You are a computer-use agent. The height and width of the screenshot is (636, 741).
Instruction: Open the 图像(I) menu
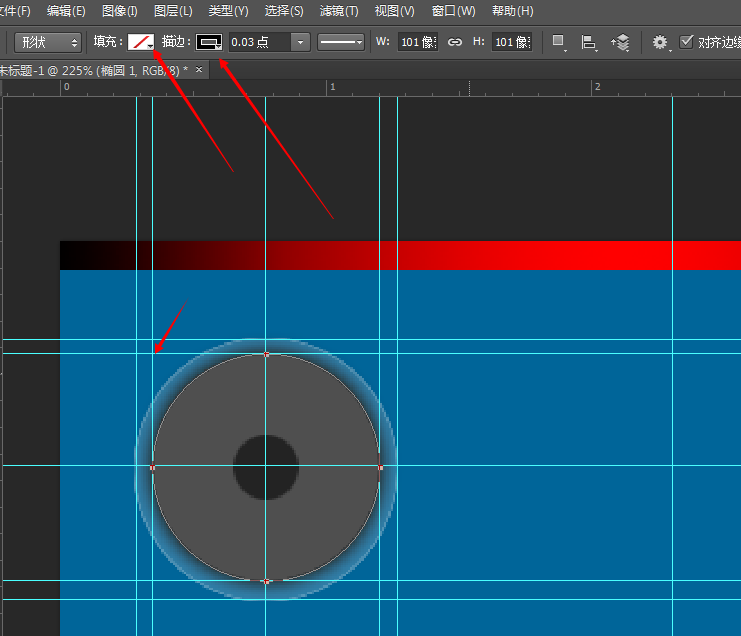click(x=120, y=10)
